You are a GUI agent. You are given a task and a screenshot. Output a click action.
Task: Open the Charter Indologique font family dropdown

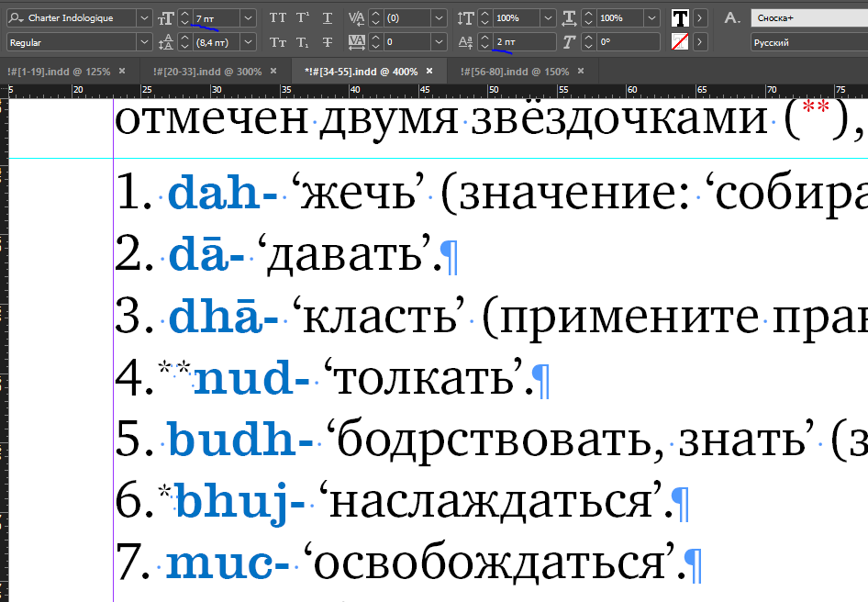tap(144, 17)
